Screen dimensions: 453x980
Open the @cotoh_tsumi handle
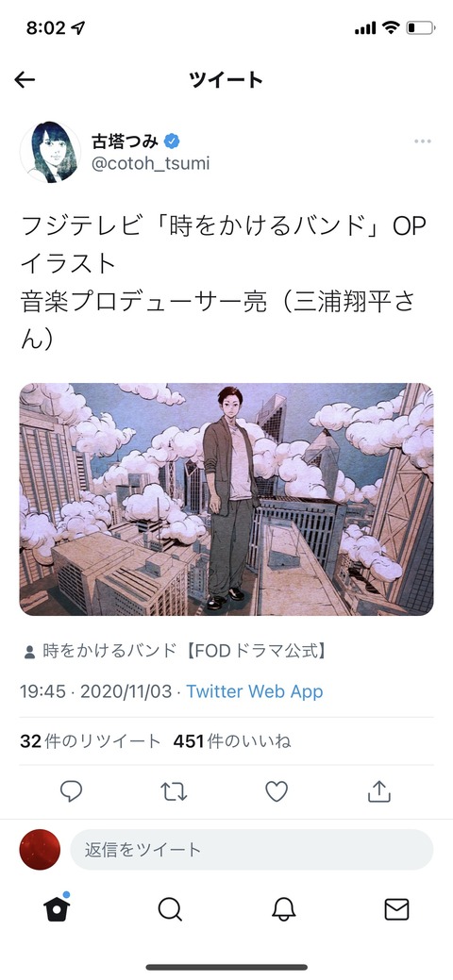[150, 164]
